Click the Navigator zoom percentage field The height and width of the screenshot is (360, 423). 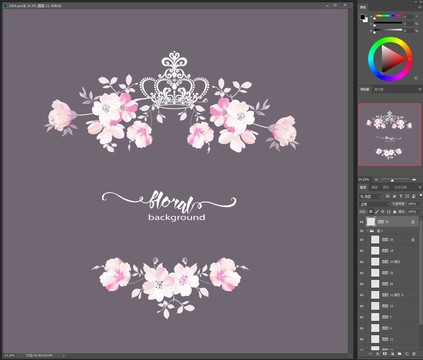[x=363, y=180]
